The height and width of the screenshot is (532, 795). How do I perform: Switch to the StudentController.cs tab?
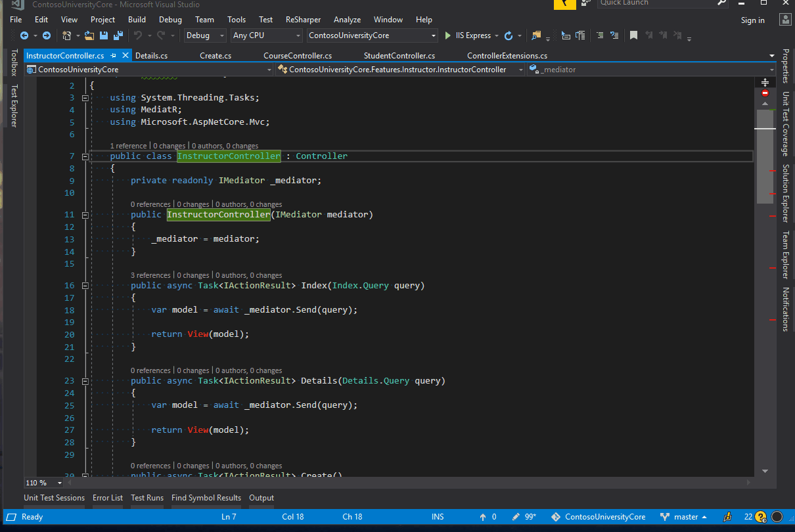399,56
